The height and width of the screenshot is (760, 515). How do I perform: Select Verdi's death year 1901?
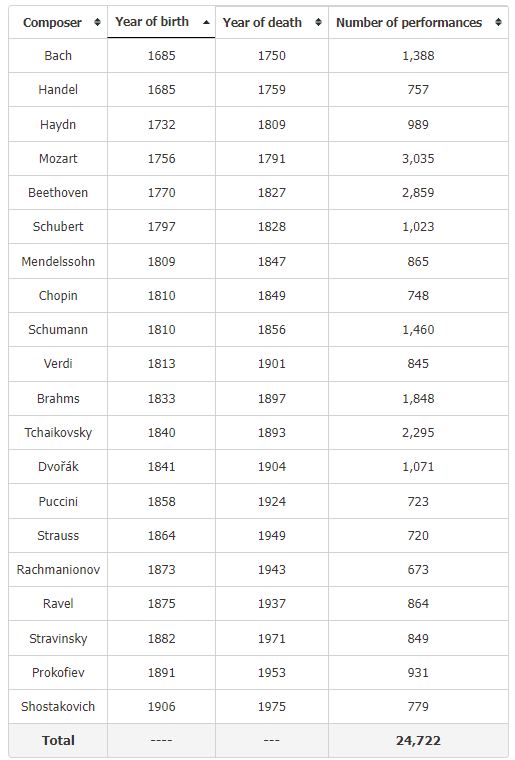(x=272, y=364)
